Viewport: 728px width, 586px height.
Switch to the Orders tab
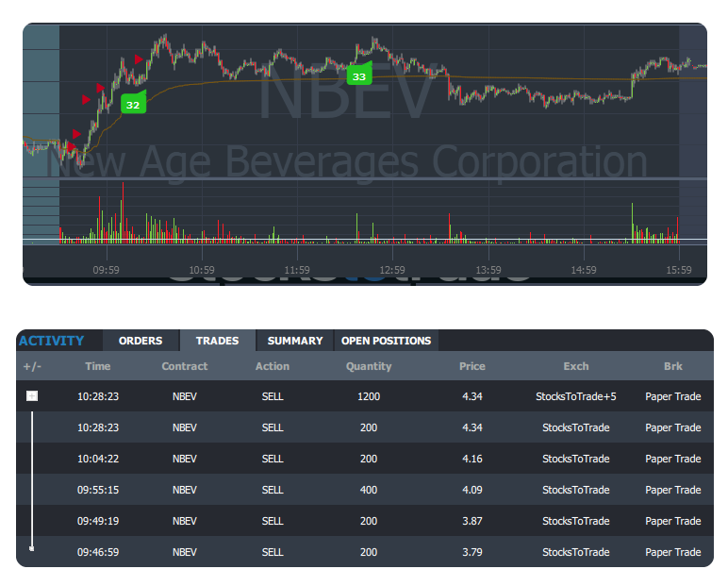coord(141,341)
